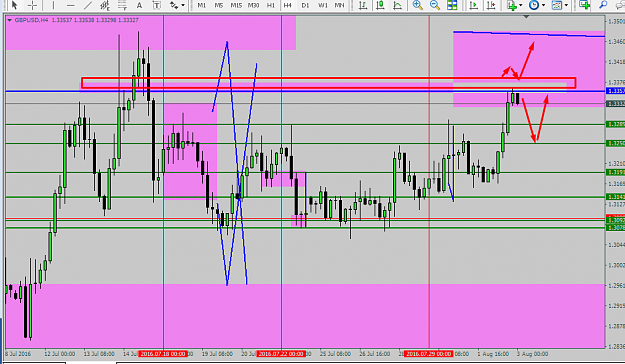Viewport: 625px width, 364px height.
Task: Switch chart to Bar Chart style
Action: click(x=363, y=5)
